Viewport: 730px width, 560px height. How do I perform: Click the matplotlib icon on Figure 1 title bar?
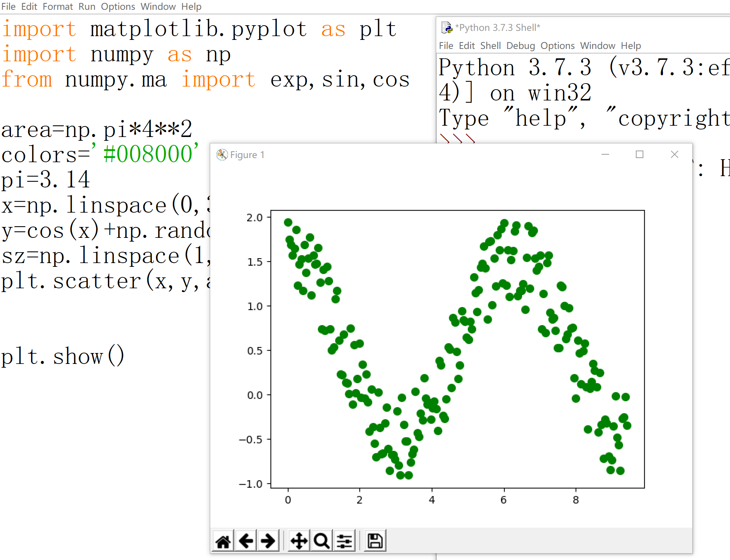pos(222,154)
